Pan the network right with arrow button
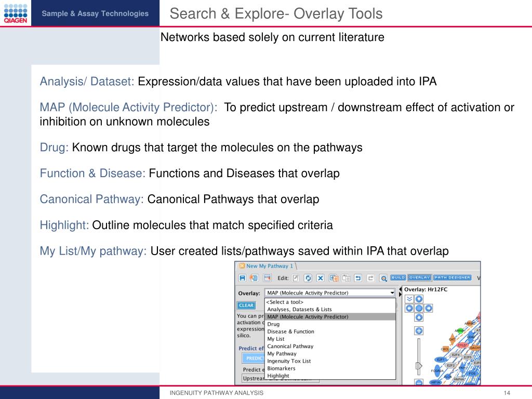 429,308
